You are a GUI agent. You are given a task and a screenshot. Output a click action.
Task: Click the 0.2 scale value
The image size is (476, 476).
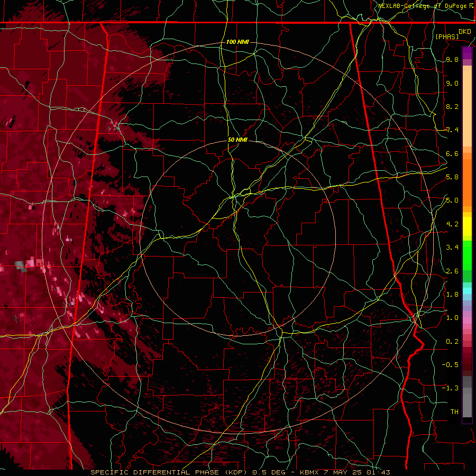tap(452, 342)
